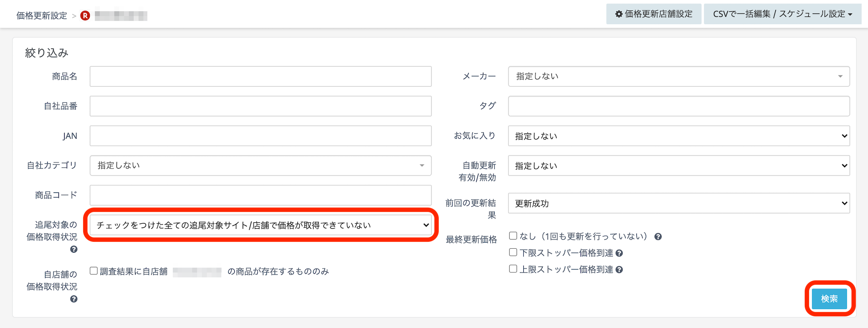Open CSVで一括編集 / スケジュール設定 menu

click(x=782, y=14)
